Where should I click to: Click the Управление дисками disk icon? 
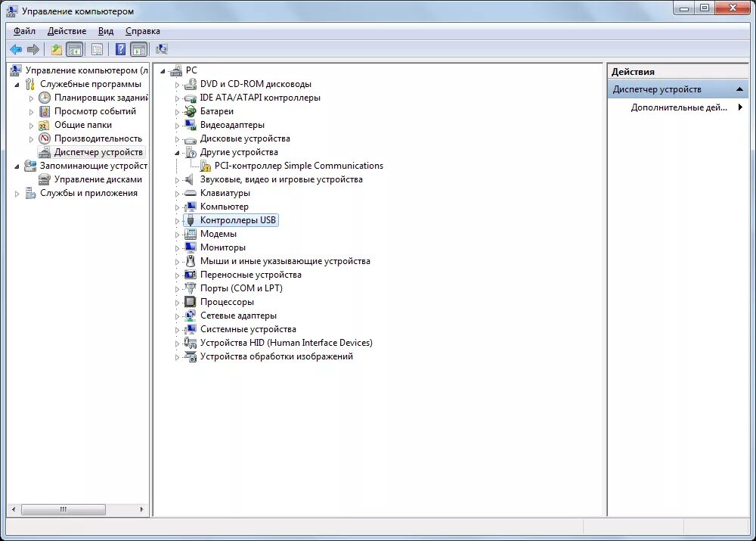click(45, 179)
